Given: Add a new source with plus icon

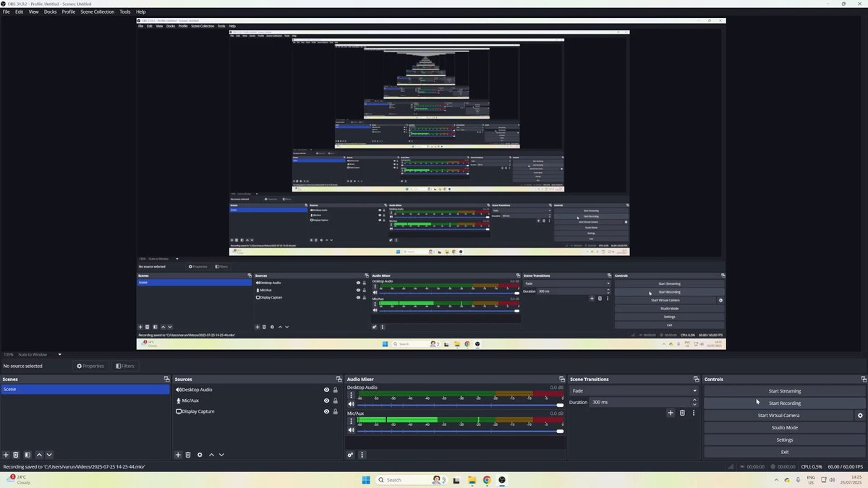Looking at the screenshot, I should (x=178, y=455).
